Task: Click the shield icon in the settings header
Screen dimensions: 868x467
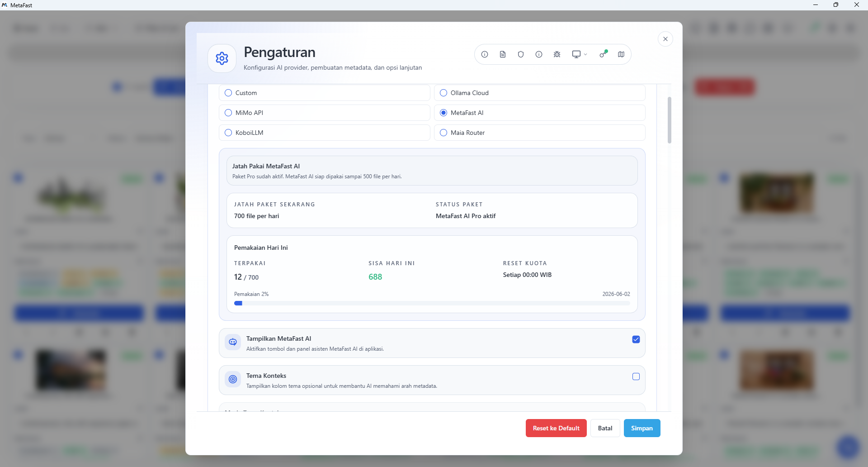Action: [x=521, y=54]
